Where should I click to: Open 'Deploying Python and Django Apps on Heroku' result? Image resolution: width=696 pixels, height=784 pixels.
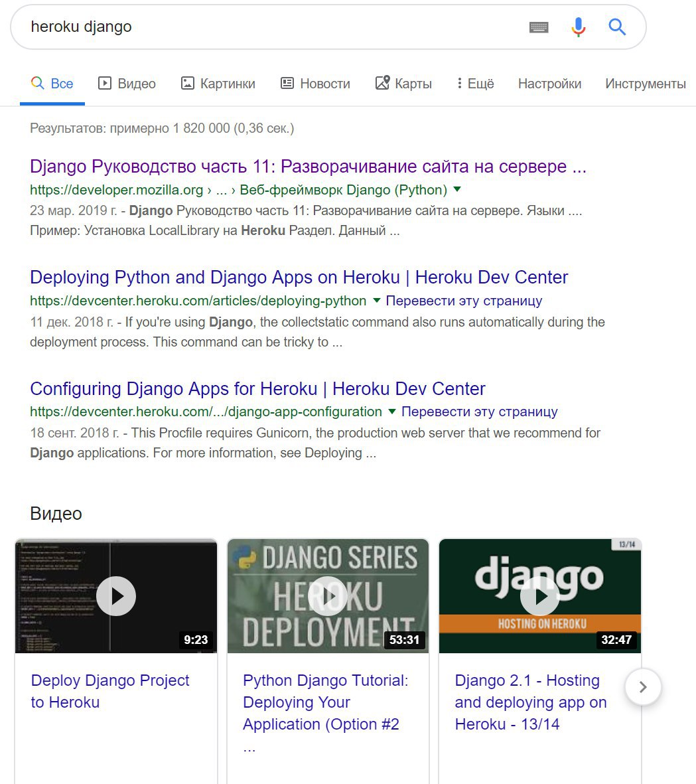click(299, 277)
